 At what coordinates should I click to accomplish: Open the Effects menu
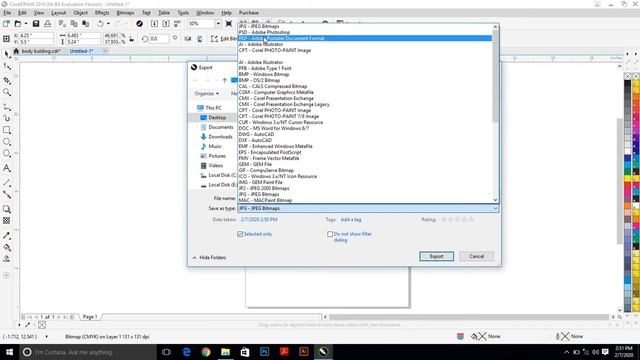point(102,13)
